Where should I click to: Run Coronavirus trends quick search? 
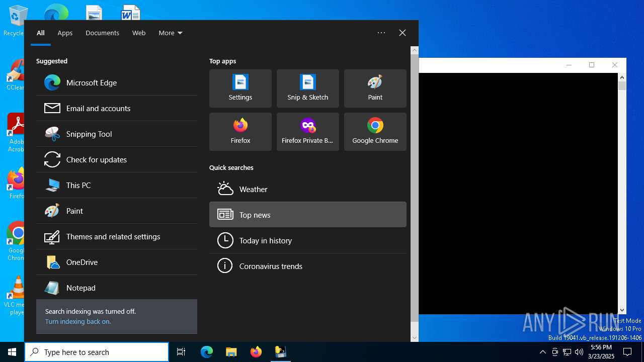pos(308,266)
